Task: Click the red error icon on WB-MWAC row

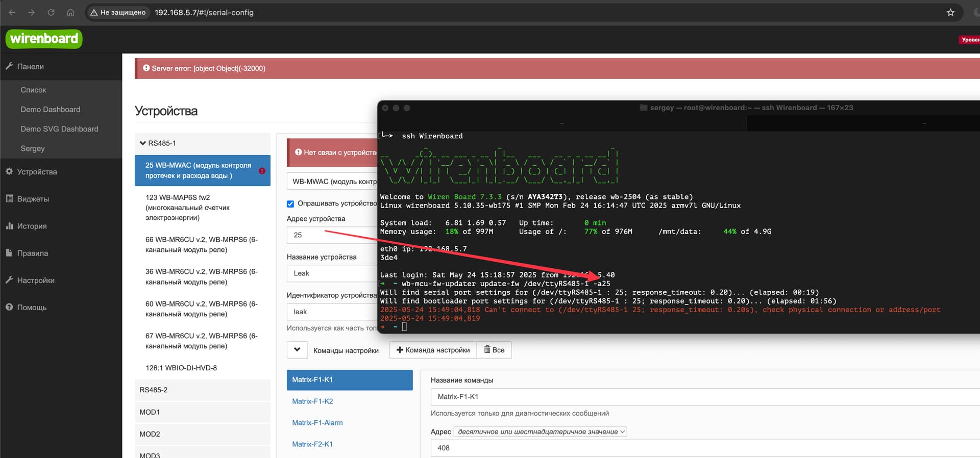Action: pos(262,171)
